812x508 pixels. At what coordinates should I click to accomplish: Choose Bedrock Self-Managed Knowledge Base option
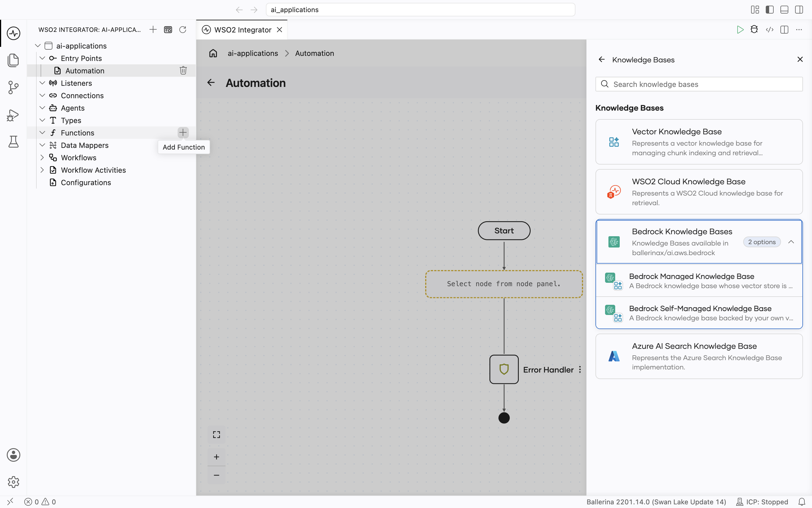tap(699, 313)
